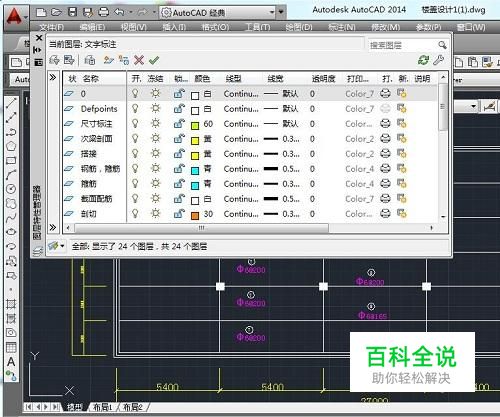
Task: Select the Polygon tool in the draw toolbar
Action: 11,146
